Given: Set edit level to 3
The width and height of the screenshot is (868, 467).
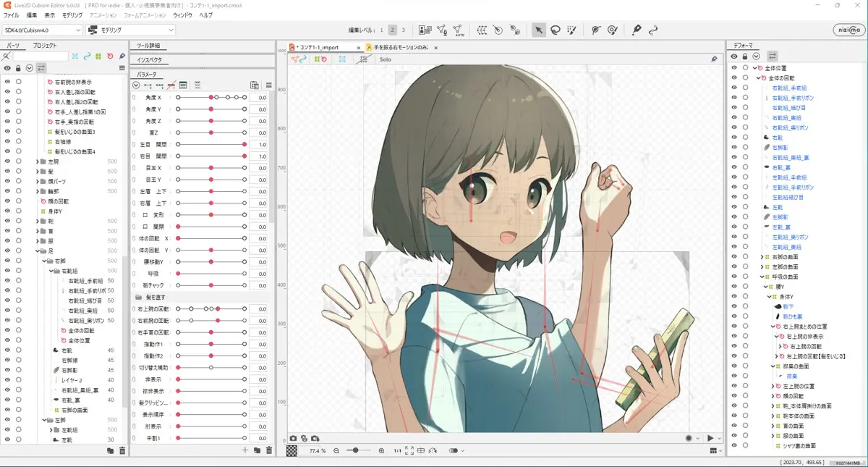Looking at the screenshot, I should point(404,30).
